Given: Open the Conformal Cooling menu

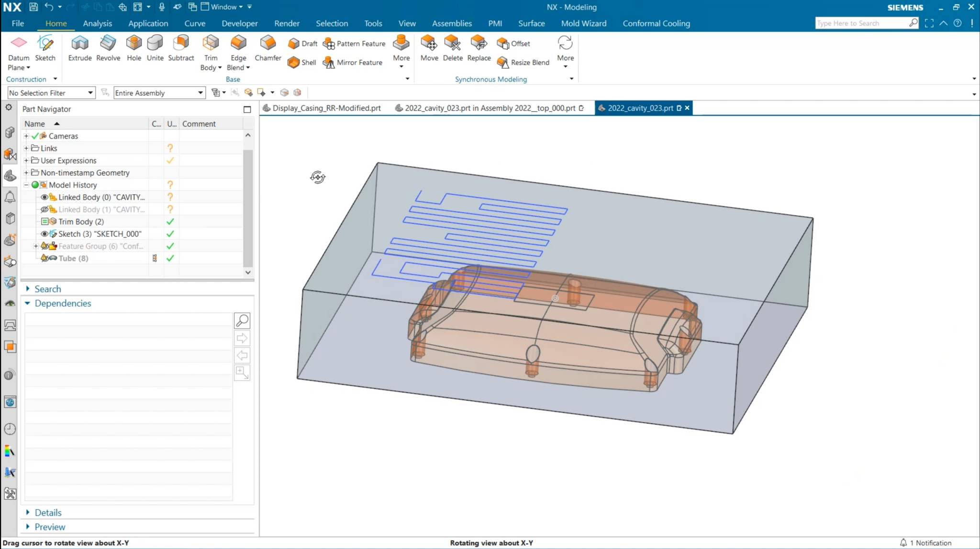Looking at the screenshot, I should [x=656, y=23].
